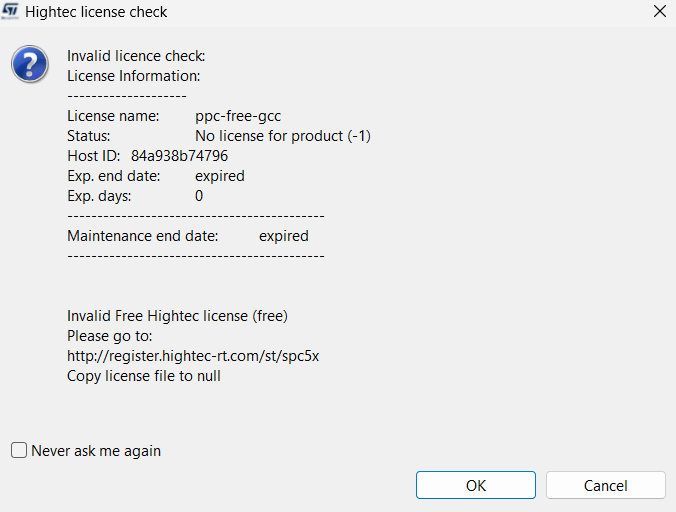This screenshot has height=512, width=676.
Task: Click the "Copy license file to null" text
Action: click(x=144, y=376)
